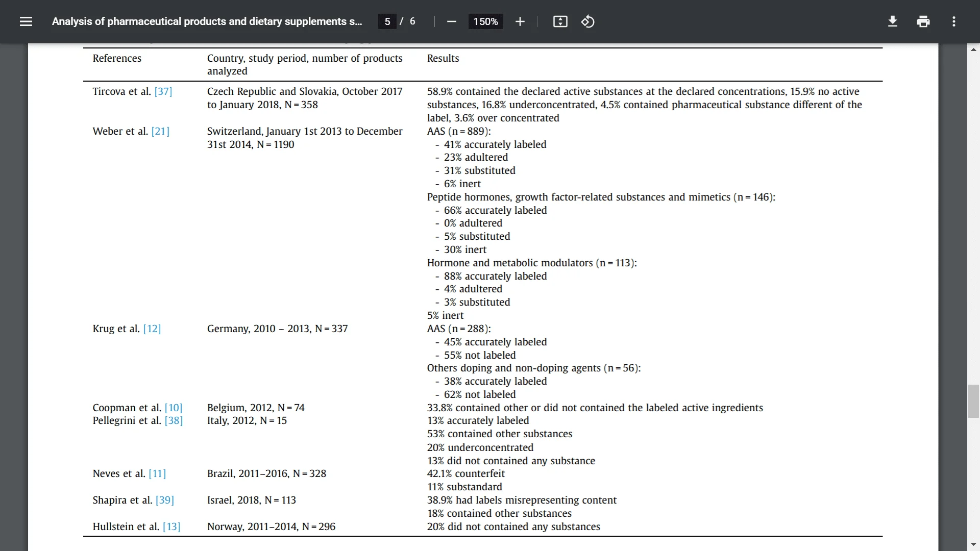Click the vertical scrollbar thumb
The width and height of the screenshot is (980, 551).
click(973, 402)
